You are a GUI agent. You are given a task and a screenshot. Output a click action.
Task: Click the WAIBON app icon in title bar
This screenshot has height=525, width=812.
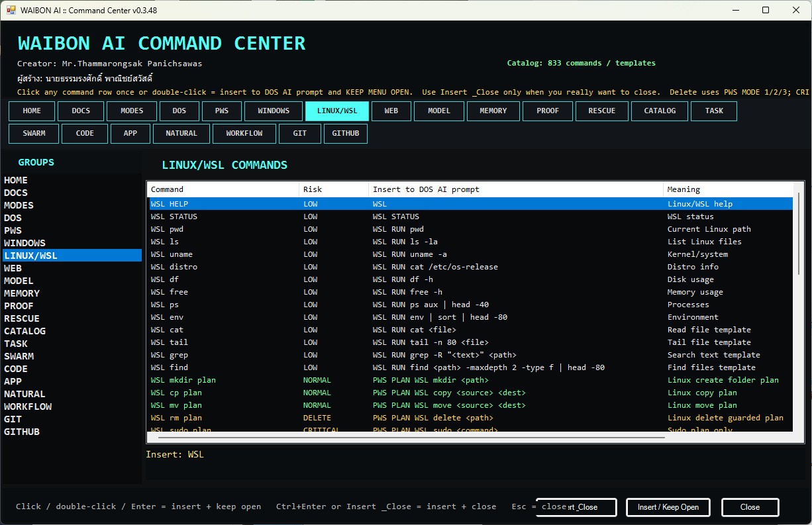click(x=11, y=10)
